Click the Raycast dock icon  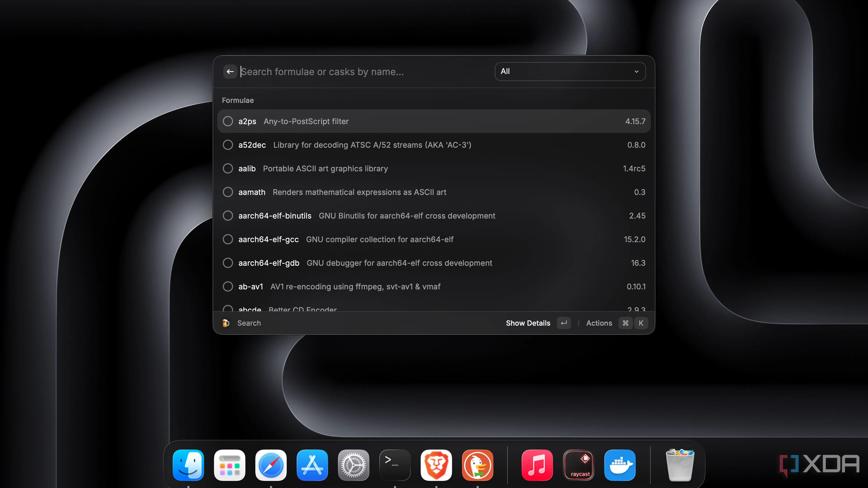coord(579,465)
